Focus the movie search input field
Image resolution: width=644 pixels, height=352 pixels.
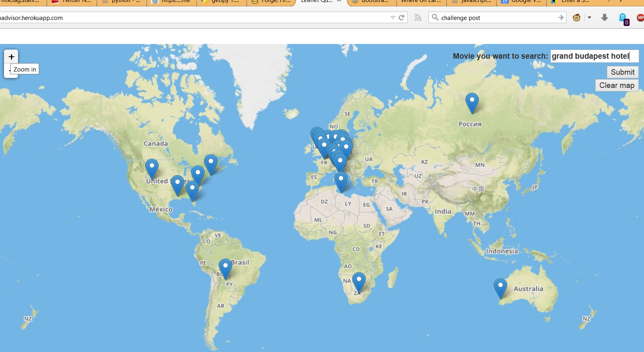tap(594, 56)
